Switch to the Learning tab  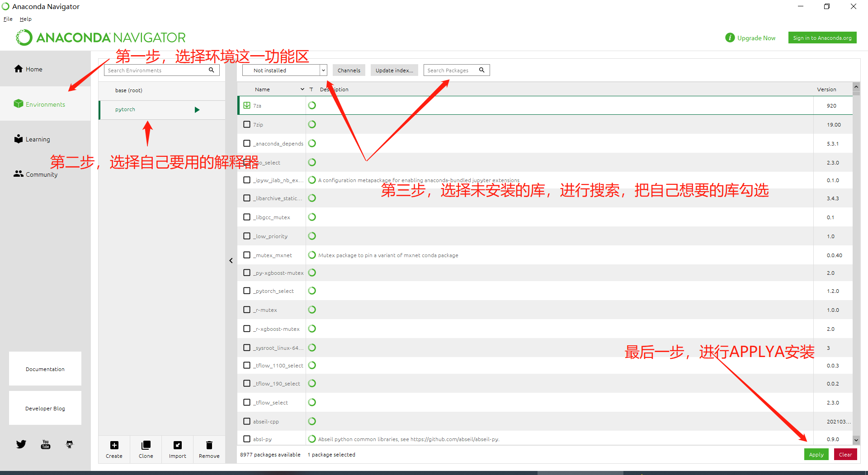click(45, 139)
